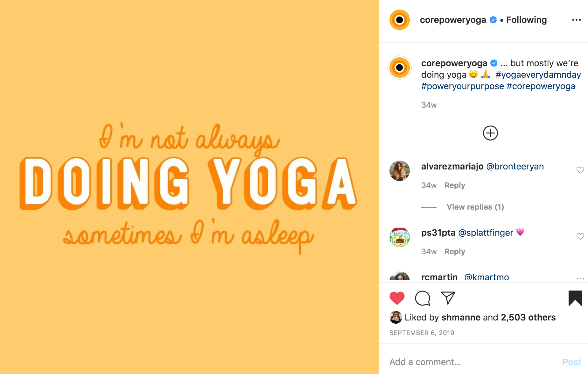Open the comment speech bubble icon

point(423,298)
